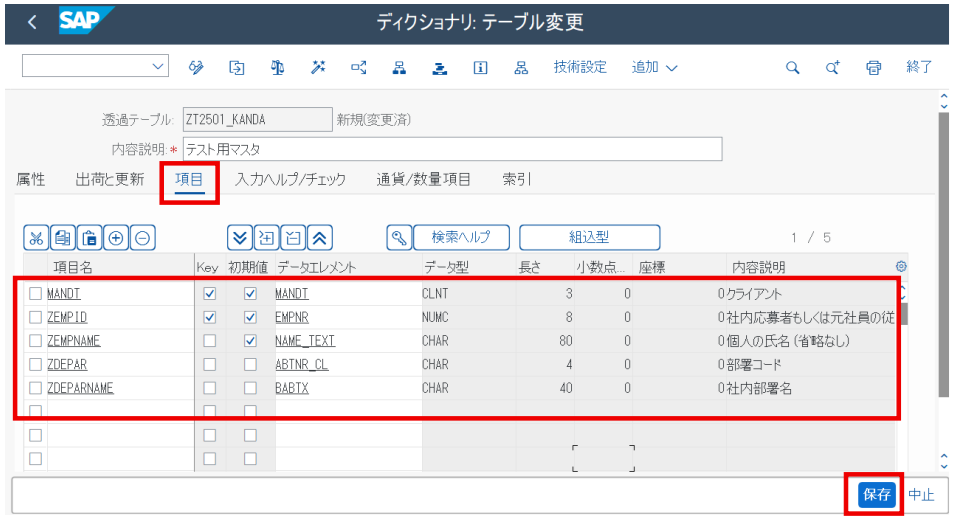Uncheck 初期値 for ZEMPNAME field
Viewport: 960px width, 519px height.
(250, 341)
